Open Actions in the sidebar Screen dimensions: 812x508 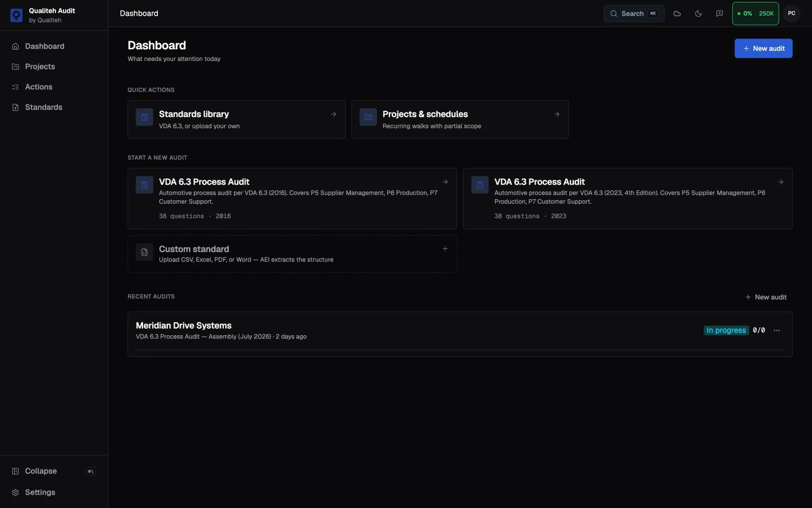point(54,87)
